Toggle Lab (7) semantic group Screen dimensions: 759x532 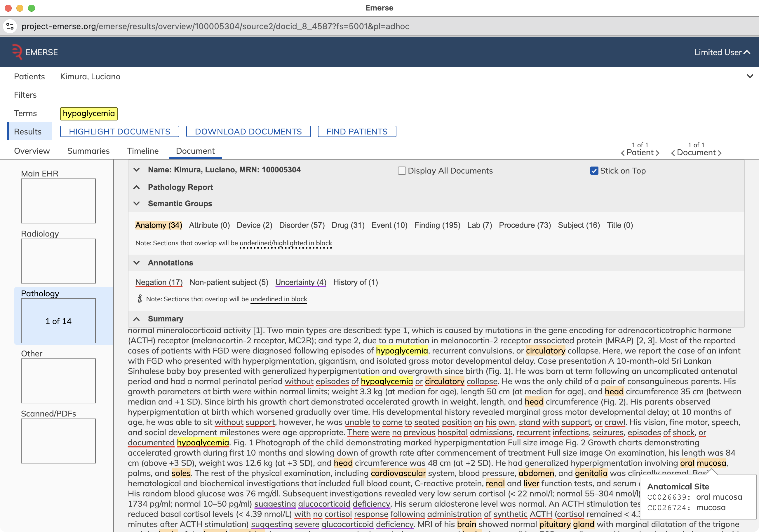(480, 225)
